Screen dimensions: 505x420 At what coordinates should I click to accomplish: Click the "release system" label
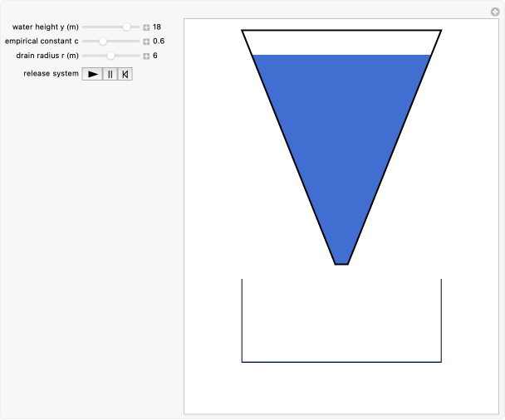[51, 74]
